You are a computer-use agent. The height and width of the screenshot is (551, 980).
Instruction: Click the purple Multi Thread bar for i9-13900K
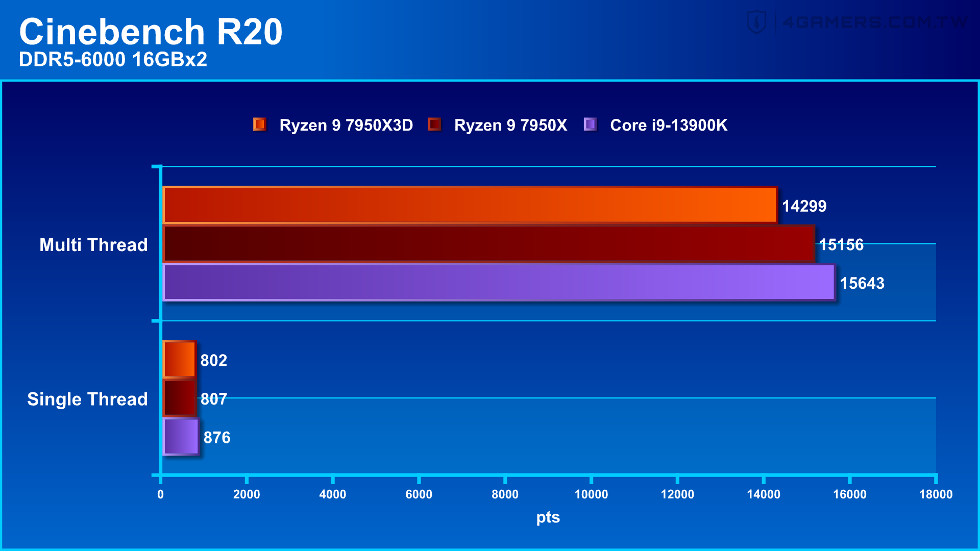(499, 282)
